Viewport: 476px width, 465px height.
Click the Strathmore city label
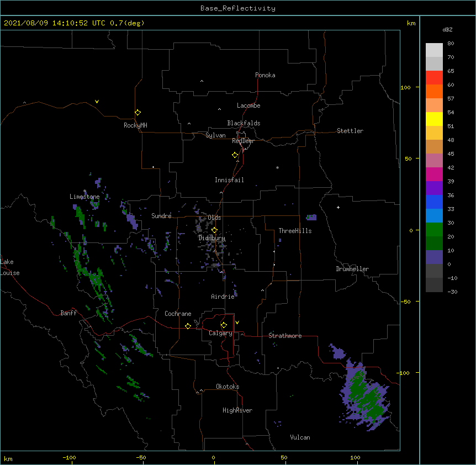point(285,336)
